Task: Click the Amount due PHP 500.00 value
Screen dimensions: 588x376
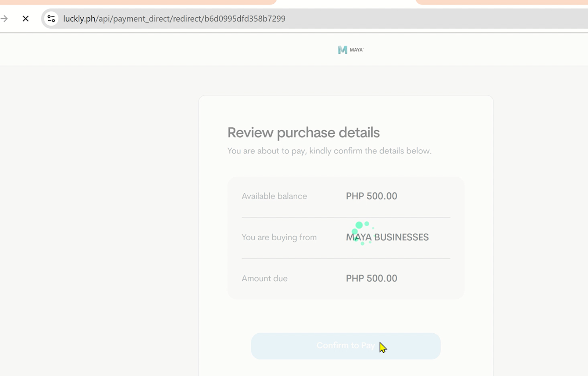Action: [x=371, y=279]
